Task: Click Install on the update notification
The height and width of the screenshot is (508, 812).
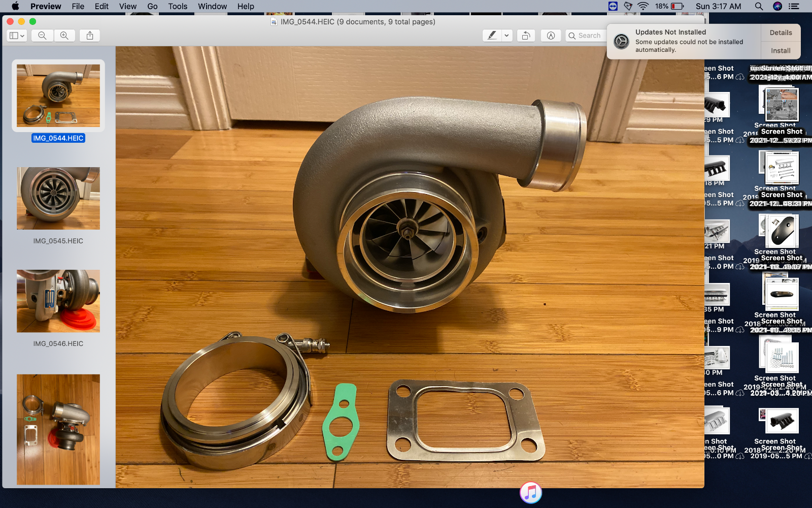Action: pos(781,50)
